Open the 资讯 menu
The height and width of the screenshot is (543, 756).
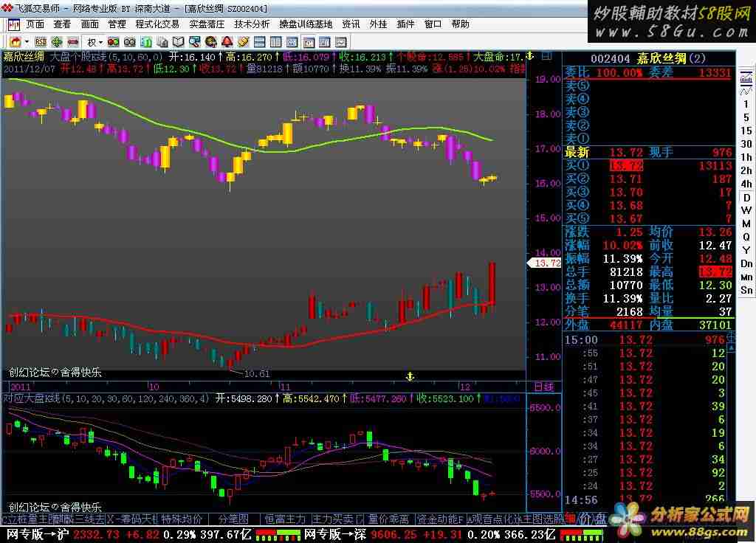tap(351, 24)
